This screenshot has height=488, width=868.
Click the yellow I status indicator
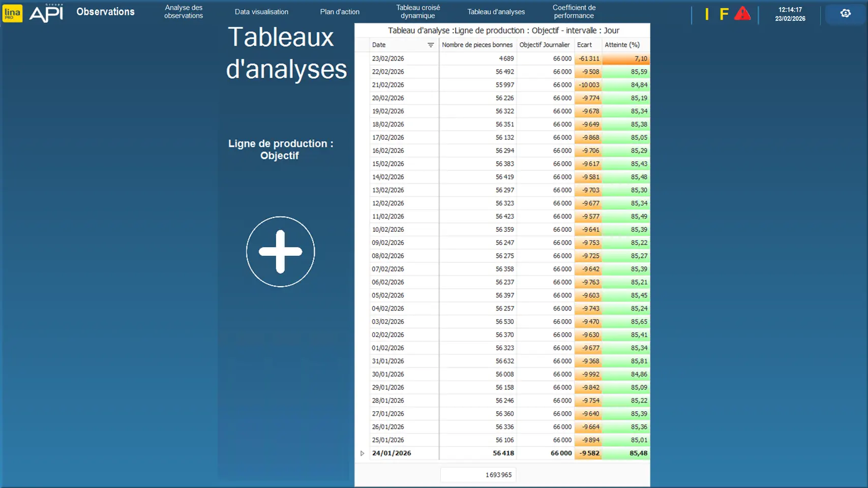pos(706,14)
